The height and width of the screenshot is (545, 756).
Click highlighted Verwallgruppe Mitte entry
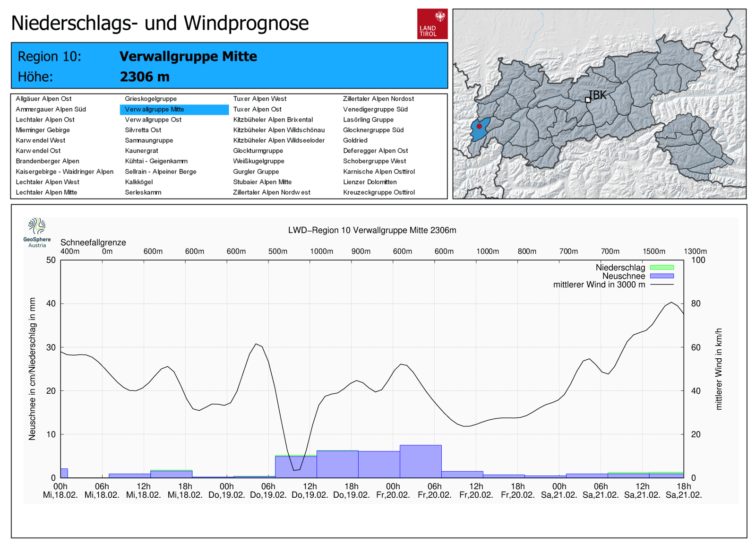[174, 109]
